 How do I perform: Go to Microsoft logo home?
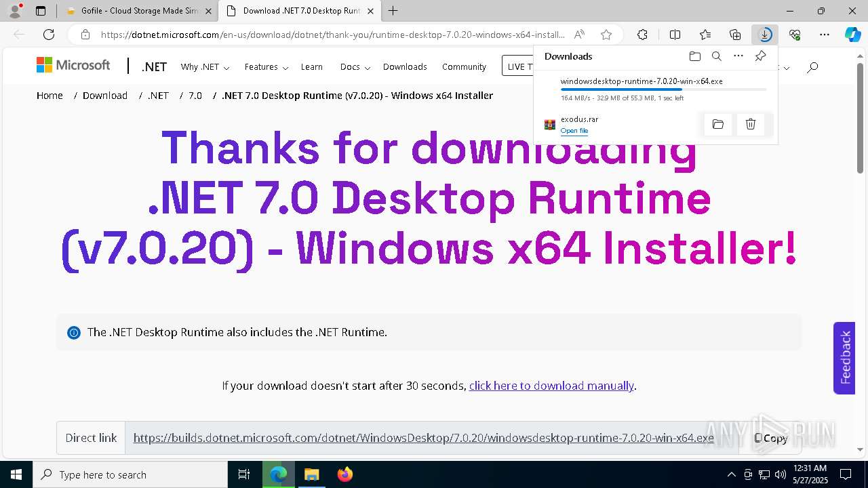pos(73,65)
